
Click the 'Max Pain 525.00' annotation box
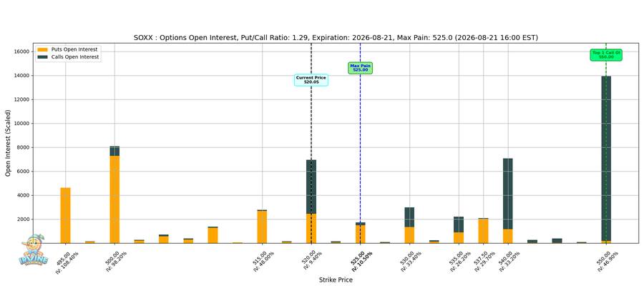tap(360, 68)
